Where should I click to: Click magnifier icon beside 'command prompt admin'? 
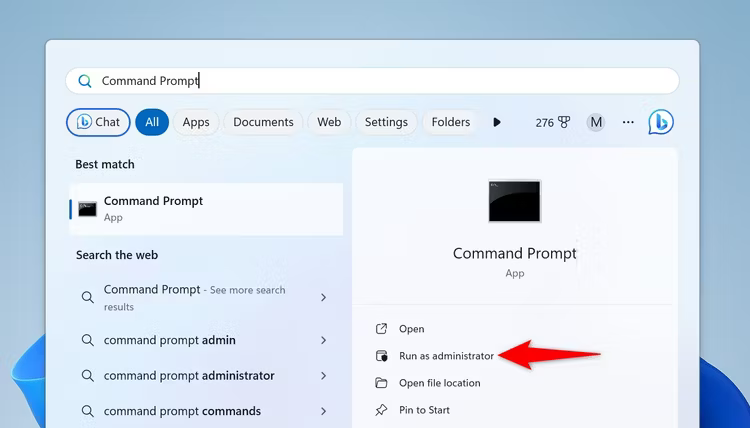pos(88,340)
